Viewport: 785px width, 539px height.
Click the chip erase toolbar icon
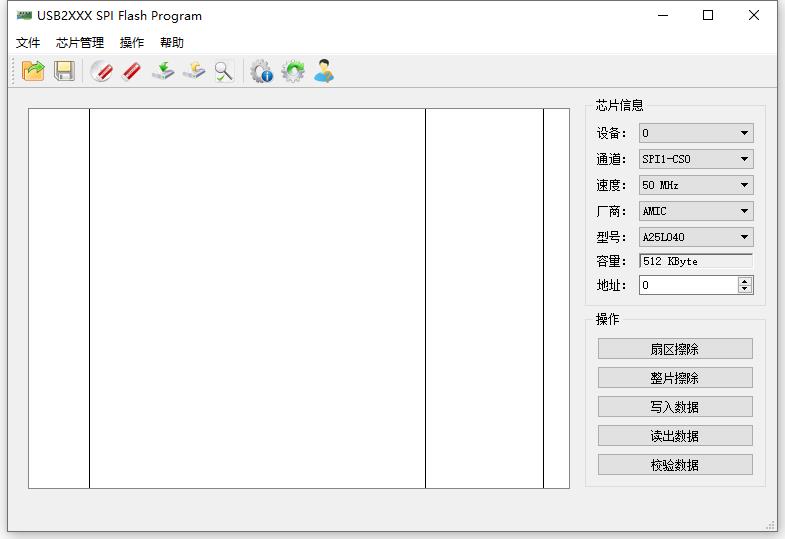131,71
